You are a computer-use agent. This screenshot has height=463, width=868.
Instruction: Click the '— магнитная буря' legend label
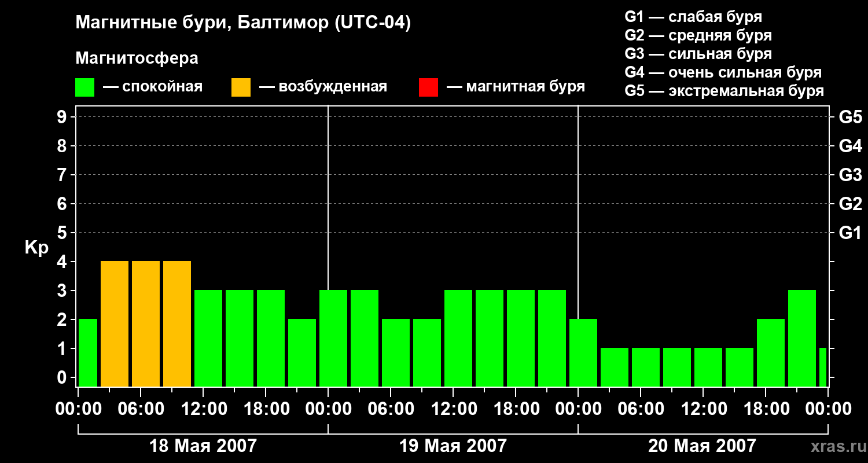pos(516,87)
